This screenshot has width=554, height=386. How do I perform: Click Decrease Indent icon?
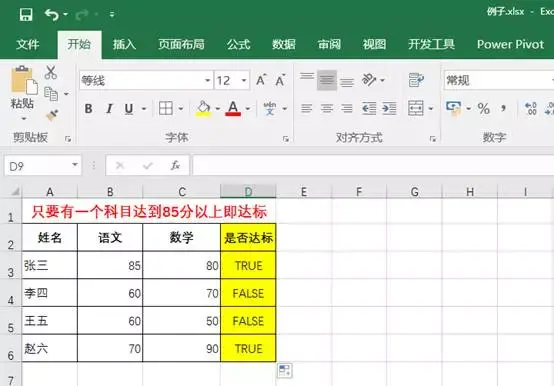(x=369, y=108)
